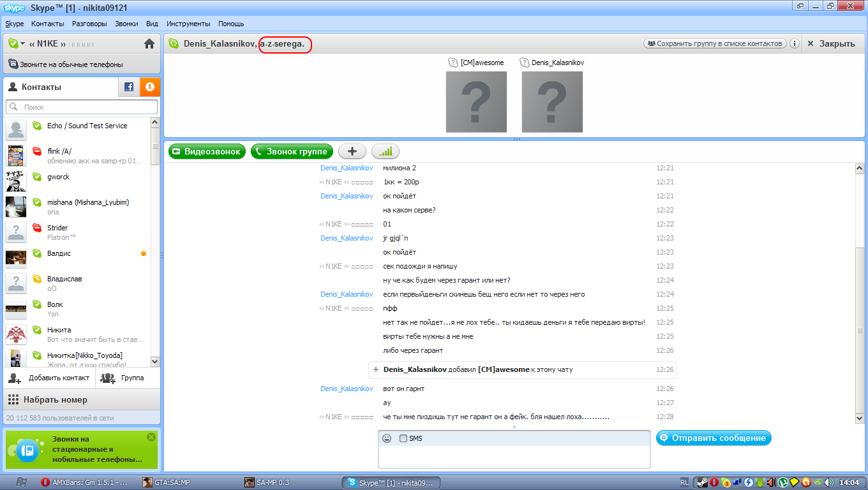Open the Помощь menu
868x490 pixels.
(231, 24)
